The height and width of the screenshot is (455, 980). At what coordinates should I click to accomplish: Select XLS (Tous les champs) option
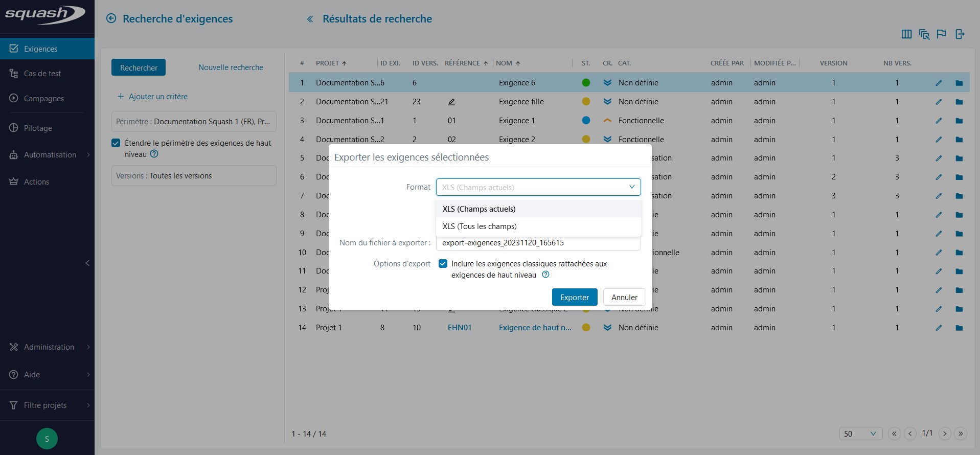pos(480,226)
